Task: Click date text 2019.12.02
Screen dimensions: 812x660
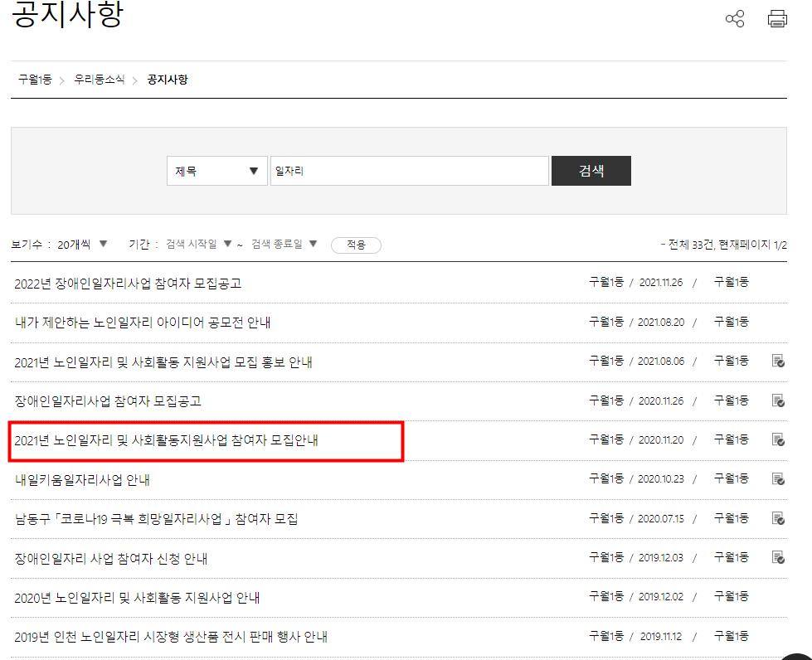Action: [661, 597]
